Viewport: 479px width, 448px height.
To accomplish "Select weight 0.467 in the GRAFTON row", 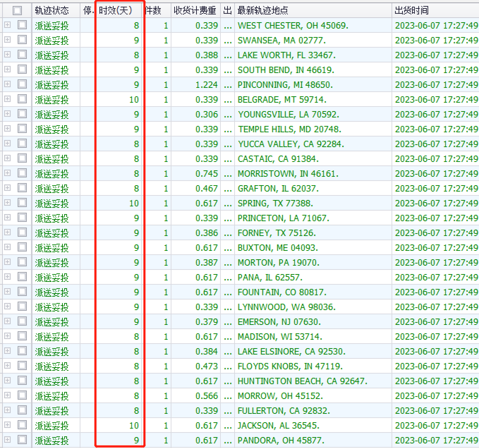I will pyautogui.click(x=207, y=189).
